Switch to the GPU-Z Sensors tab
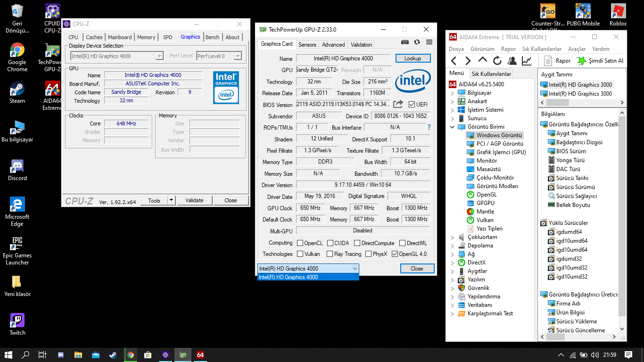The height and width of the screenshot is (362, 644). pyautogui.click(x=307, y=45)
